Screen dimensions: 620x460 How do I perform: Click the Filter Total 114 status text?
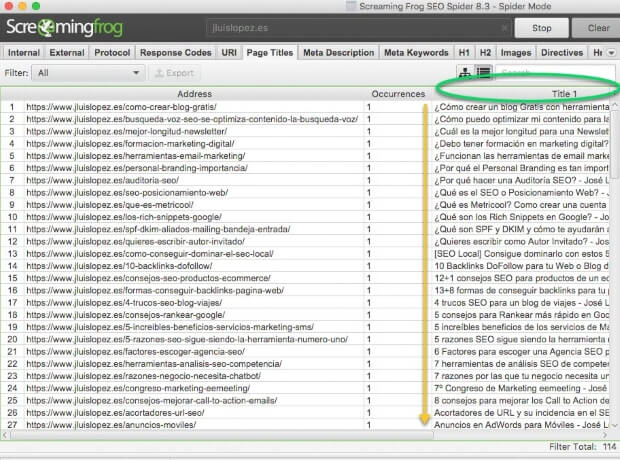582,447
